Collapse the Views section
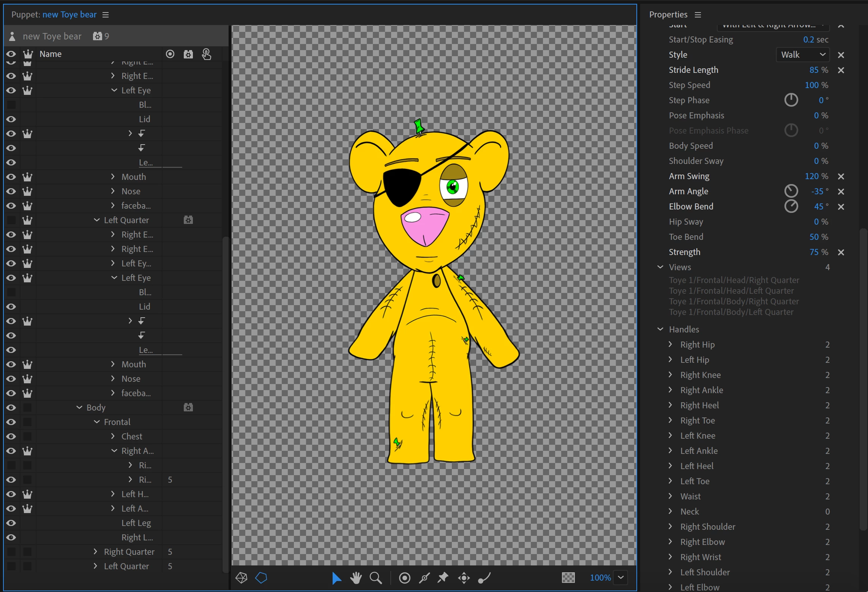868x592 pixels. [x=660, y=267]
